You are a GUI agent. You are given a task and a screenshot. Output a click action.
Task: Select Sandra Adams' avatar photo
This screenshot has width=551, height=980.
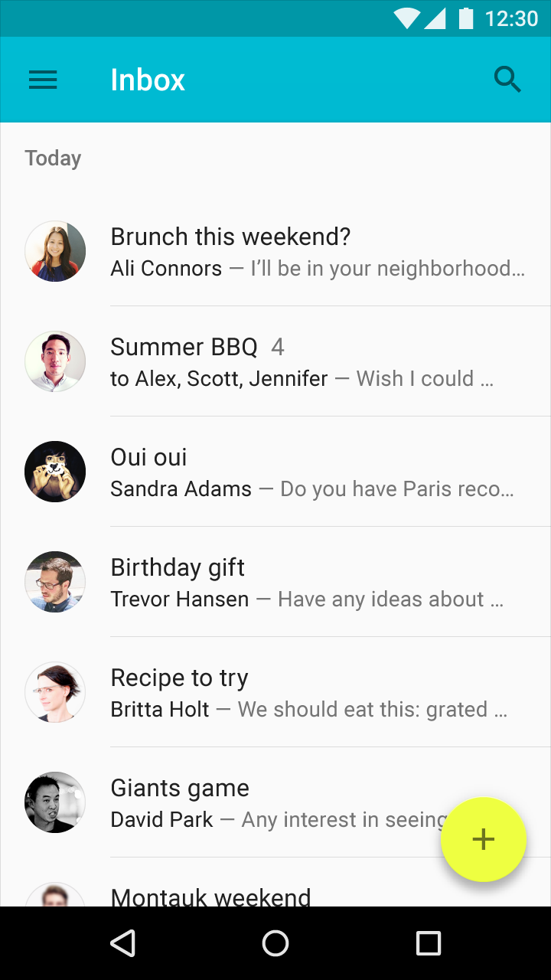pyautogui.click(x=55, y=472)
